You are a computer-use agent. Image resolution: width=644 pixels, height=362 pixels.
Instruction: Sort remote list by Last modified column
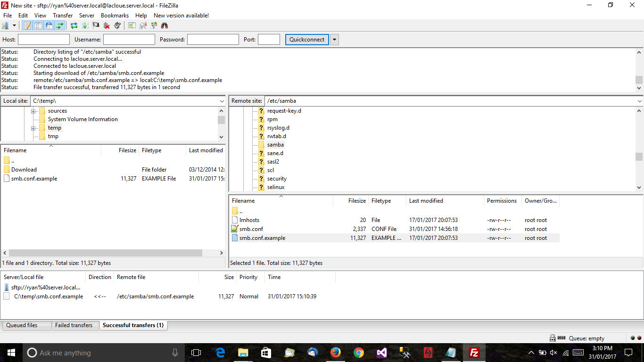coord(445,201)
